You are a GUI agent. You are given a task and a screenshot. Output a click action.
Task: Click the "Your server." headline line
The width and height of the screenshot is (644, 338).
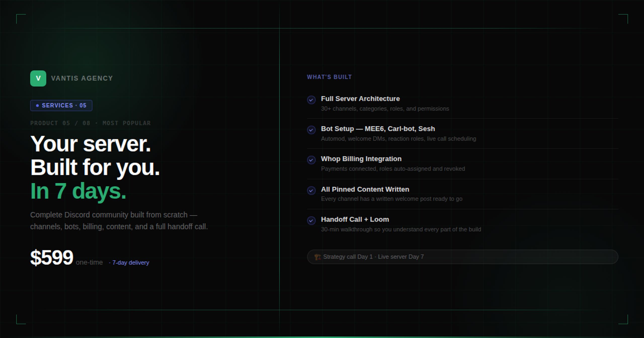point(91,144)
